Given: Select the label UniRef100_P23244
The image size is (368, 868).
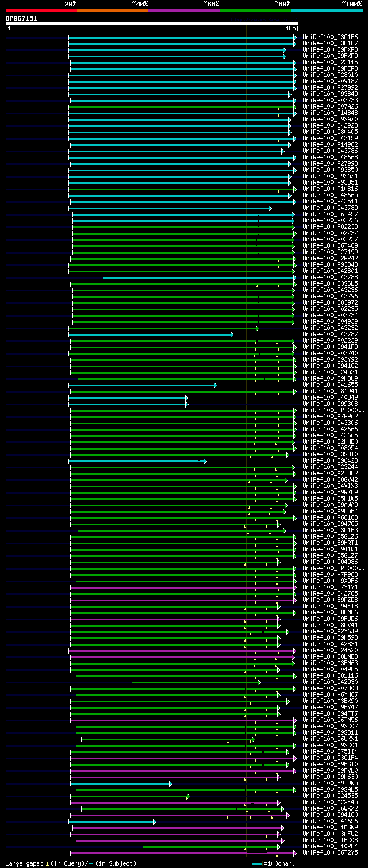Looking at the screenshot, I should pos(331,467).
